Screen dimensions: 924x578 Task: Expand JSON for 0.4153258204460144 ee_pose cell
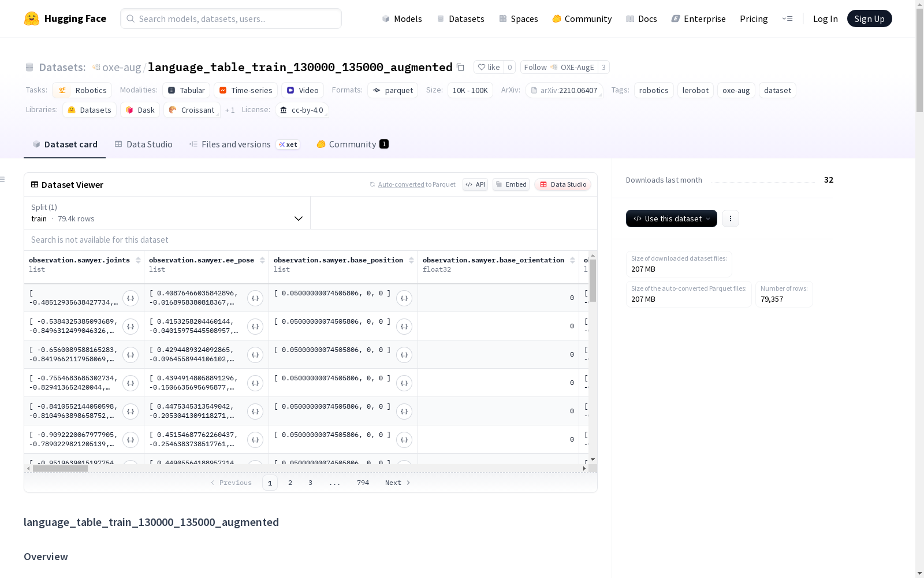(255, 327)
